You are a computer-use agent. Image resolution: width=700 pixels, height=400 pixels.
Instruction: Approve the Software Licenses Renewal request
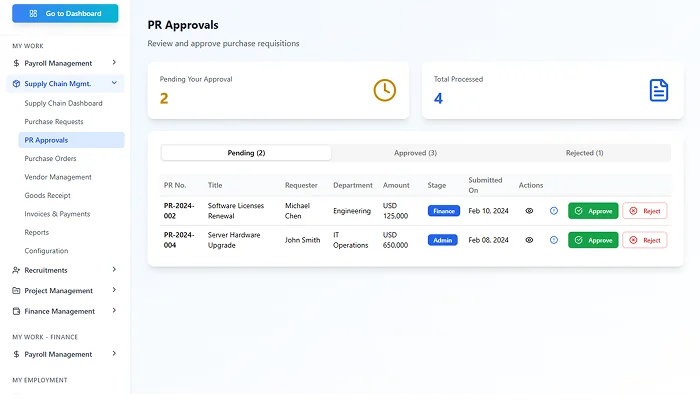[x=593, y=211]
